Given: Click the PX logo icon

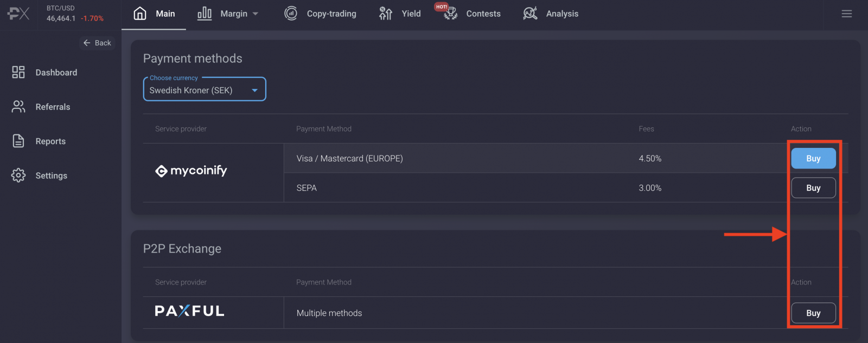Looking at the screenshot, I should pyautogui.click(x=18, y=14).
